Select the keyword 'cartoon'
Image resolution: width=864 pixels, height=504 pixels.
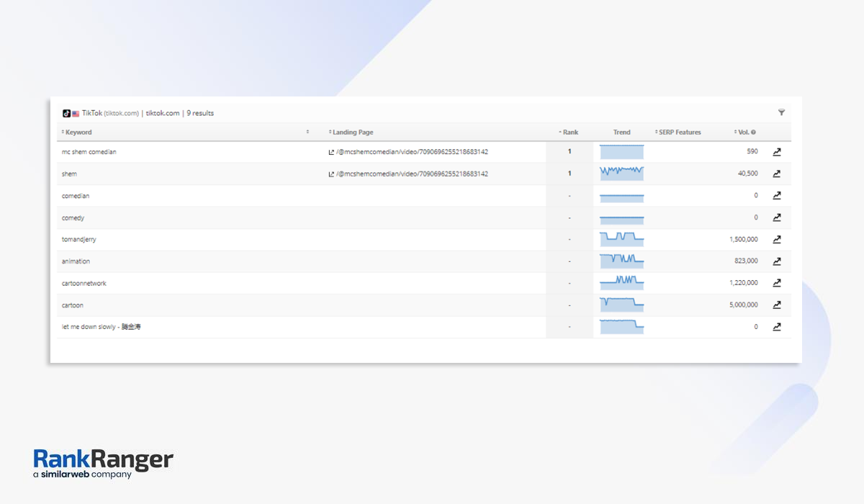tap(72, 305)
